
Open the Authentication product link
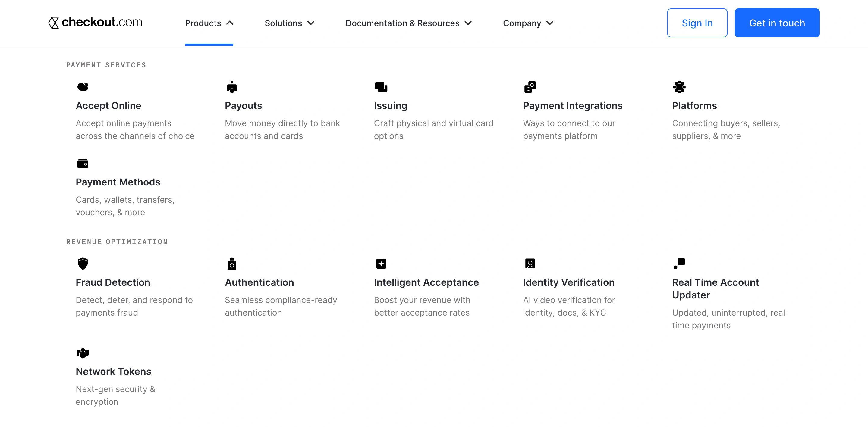(x=259, y=282)
